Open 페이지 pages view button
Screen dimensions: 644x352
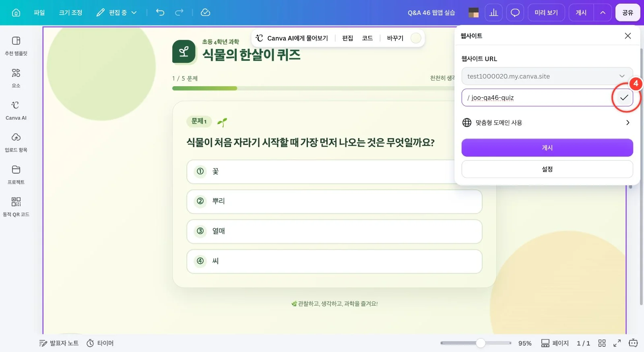point(555,343)
